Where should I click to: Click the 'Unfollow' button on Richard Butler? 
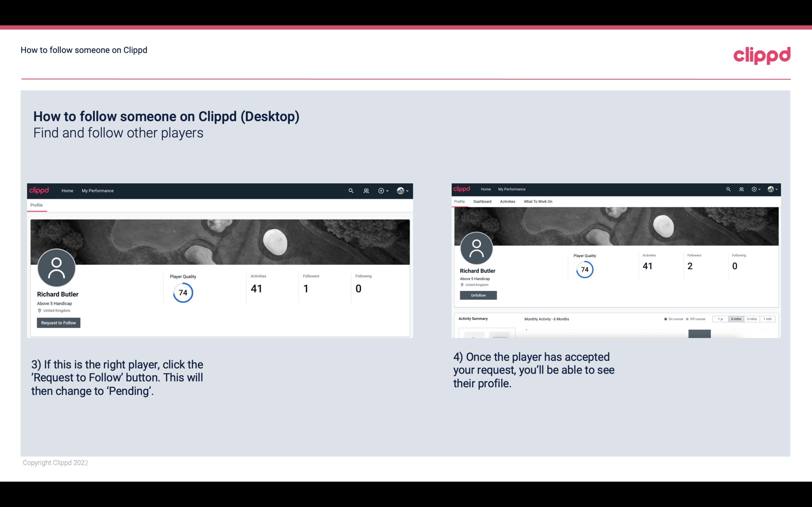478,295
